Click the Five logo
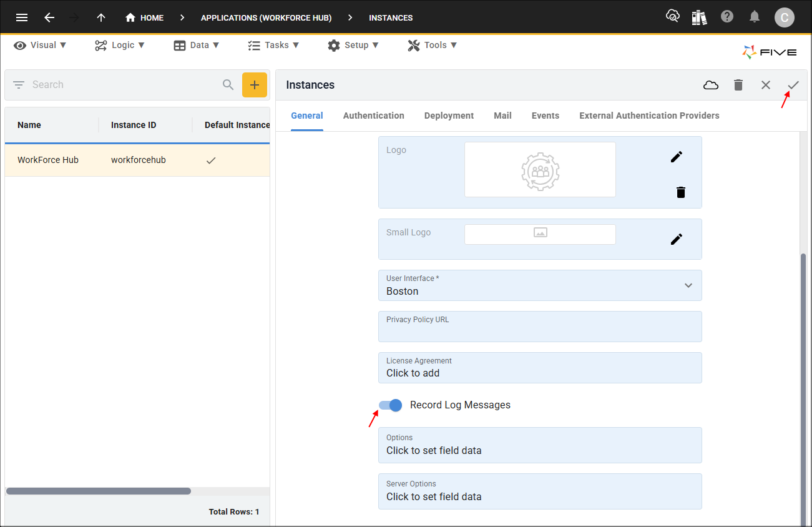Screen dimensions: 812x527 coord(770,52)
